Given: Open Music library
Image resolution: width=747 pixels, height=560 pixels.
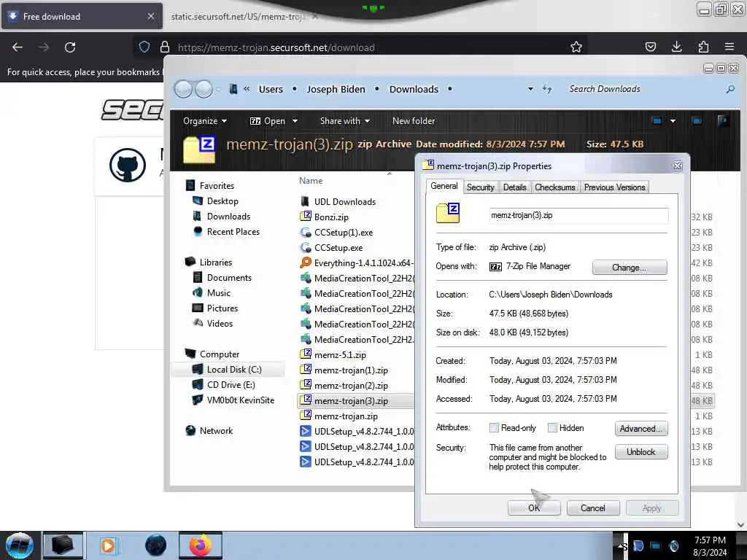Looking at the screenshot, I should (218, 293).
